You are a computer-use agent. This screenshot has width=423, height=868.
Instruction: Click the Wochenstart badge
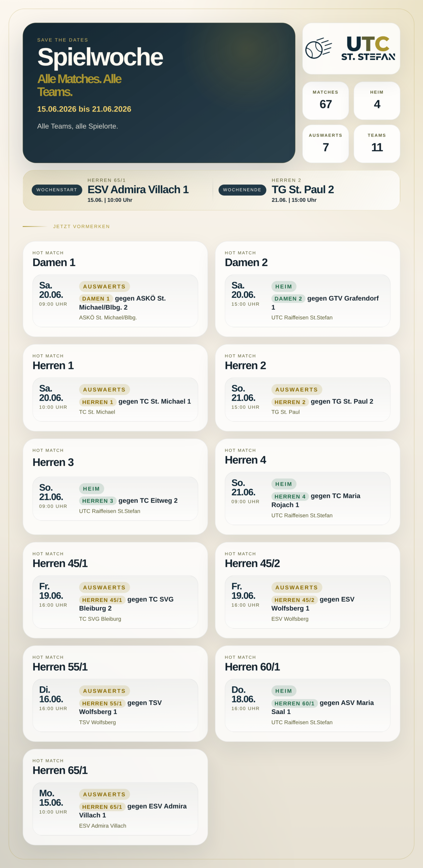(x=57, y=190)
